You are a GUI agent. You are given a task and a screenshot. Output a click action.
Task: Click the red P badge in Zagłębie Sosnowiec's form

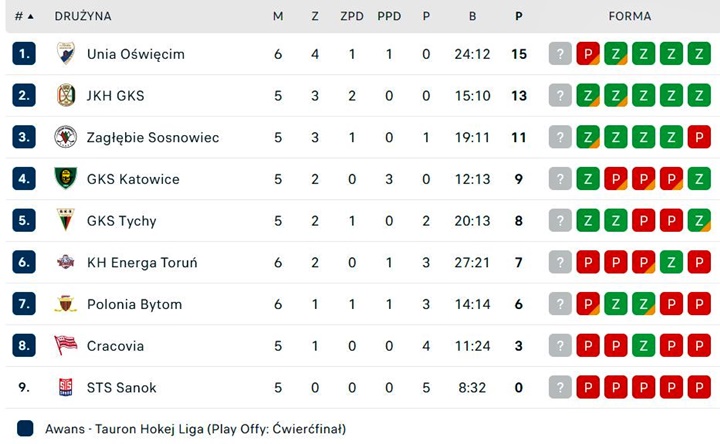[700, 137]
